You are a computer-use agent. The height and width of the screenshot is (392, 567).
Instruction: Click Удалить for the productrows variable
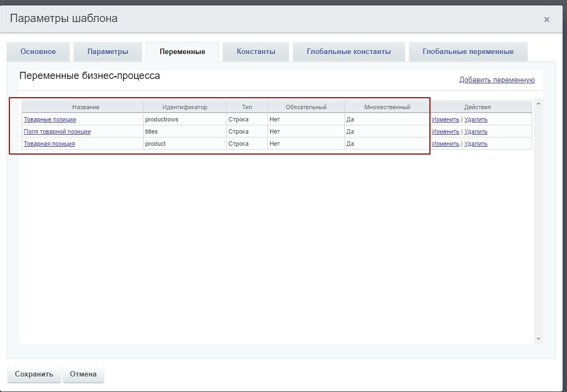tap(476, 119)
